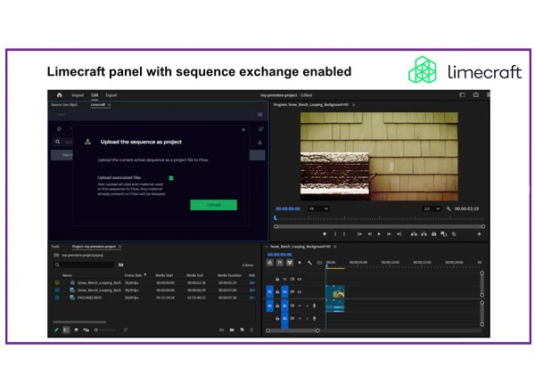Click the Comparison View icon

443,233
